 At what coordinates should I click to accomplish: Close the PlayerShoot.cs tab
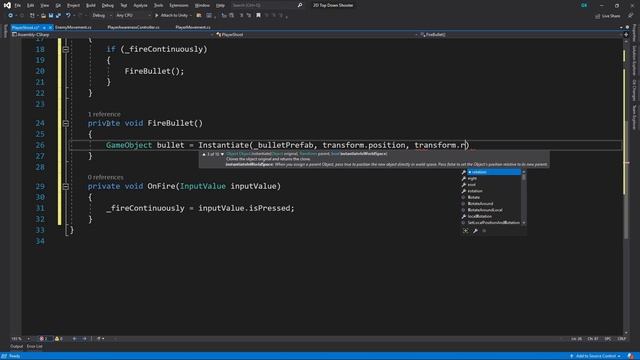pyautogui.click(x=50, y=27)
